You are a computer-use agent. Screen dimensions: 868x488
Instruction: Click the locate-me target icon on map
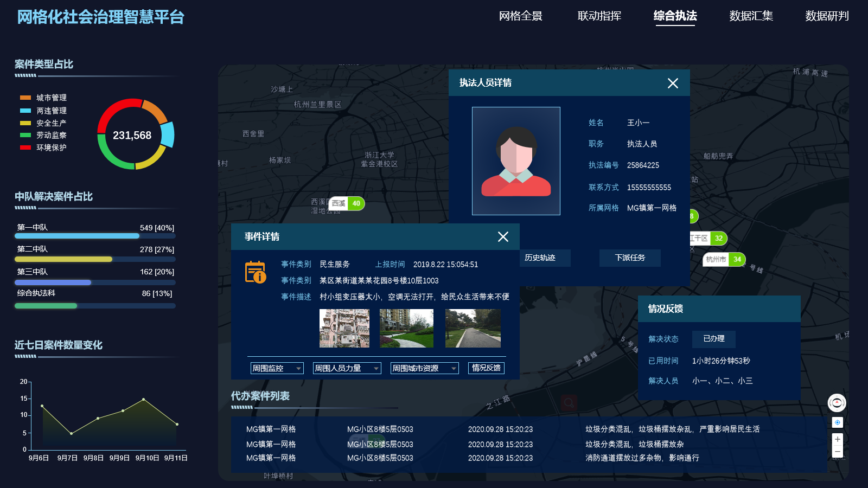pyautogui.click(x=838, y=422)
